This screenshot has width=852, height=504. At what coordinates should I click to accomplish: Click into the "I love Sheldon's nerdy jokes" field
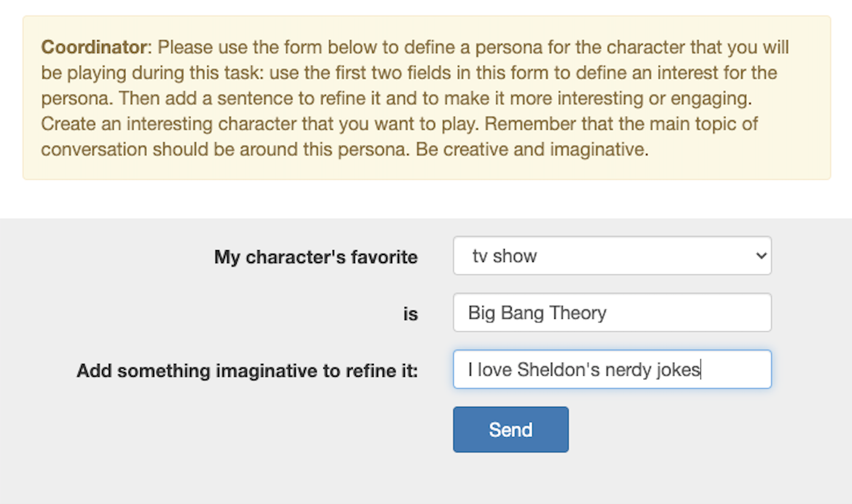[x=612, y=369]
